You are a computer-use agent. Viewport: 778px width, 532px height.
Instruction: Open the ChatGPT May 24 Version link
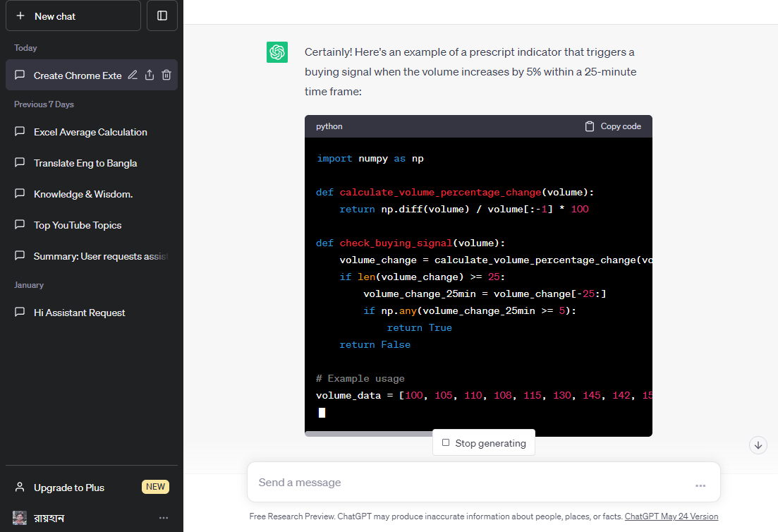pos(671,516)
